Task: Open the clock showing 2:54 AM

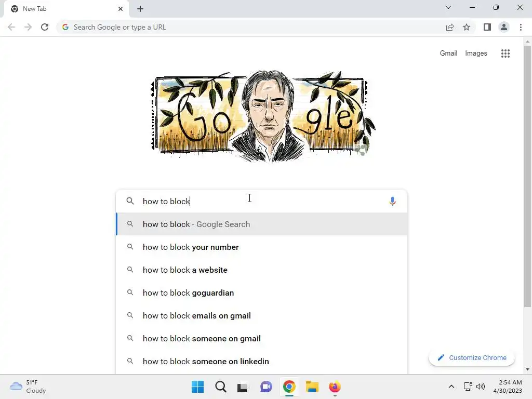Action: [x=508, y=387]
